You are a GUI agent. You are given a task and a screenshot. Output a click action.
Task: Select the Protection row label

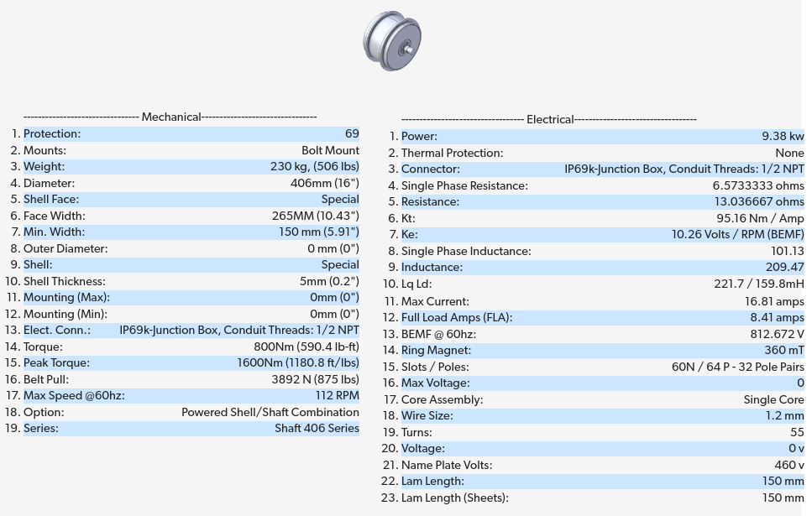pyautogui.click(x=52, y=133)
